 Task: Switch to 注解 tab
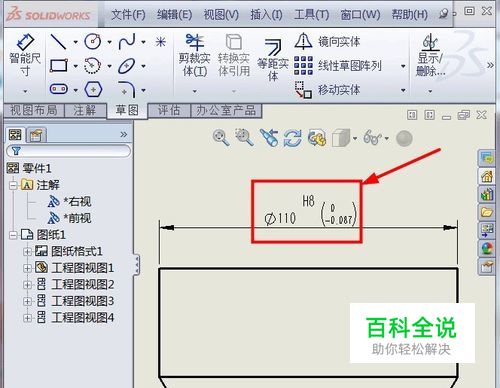[x=85, y=110]
